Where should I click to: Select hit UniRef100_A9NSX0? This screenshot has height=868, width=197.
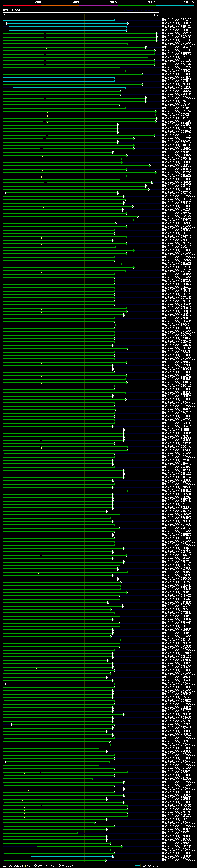(x=177, y=91)
